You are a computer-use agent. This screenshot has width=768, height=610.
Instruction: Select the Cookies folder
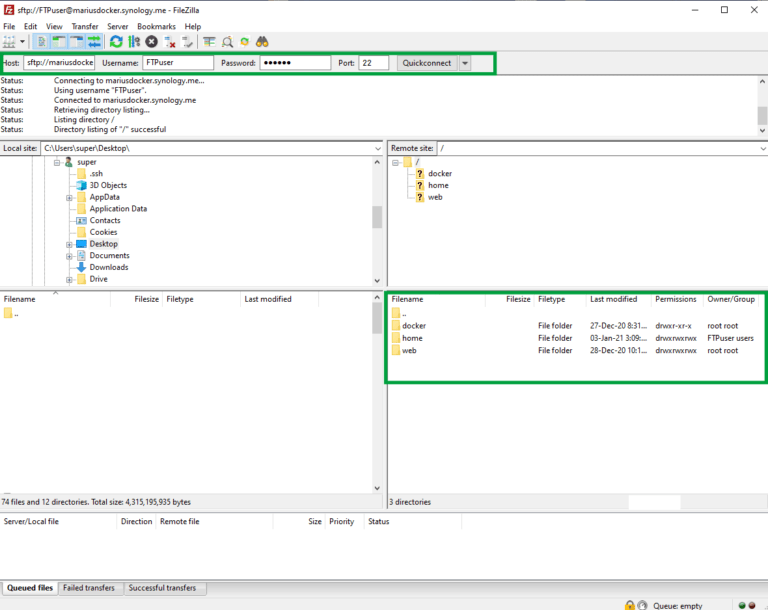(103, 232)
